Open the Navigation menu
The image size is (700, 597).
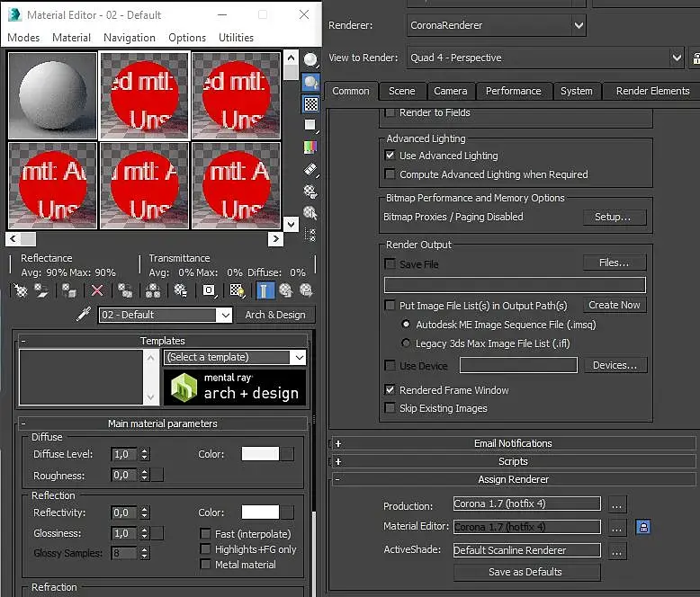click(130, 38)
